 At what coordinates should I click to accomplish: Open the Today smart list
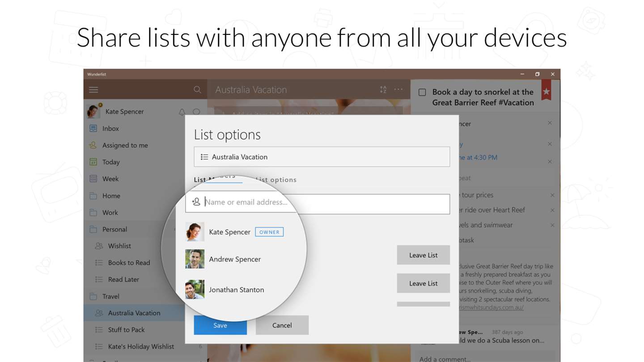point(111,162)
